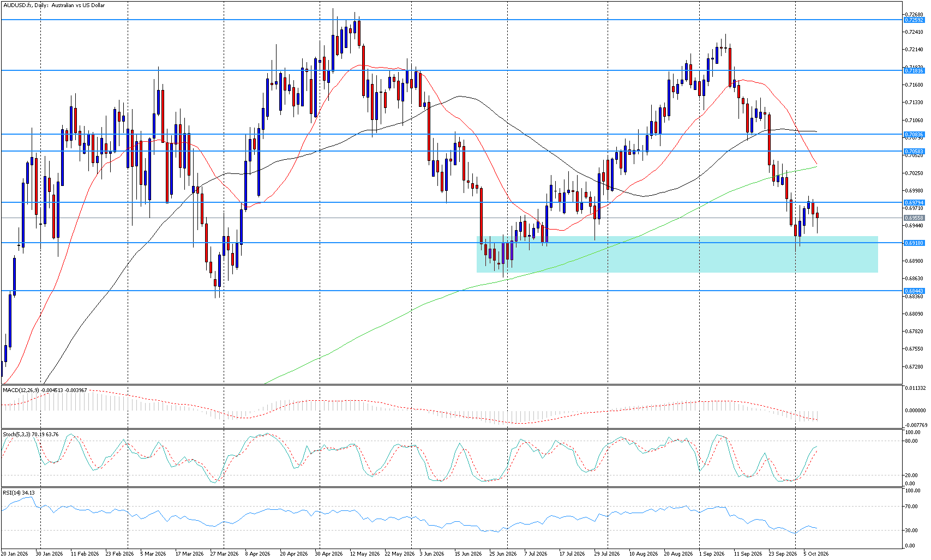This screenshot has width=931, height=560.
Task: Click the 11 Feb 2026 date label
Action: coord(85,554)
